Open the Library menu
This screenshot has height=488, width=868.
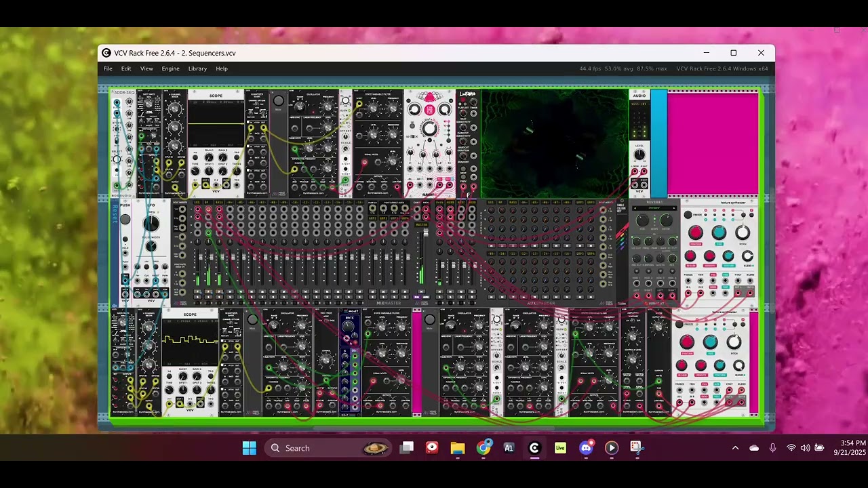(197, 68)
